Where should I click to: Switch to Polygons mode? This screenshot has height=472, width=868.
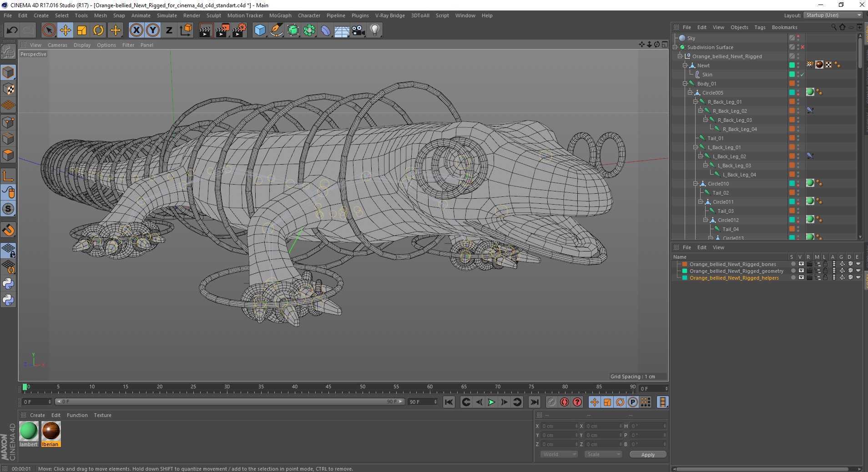coord(8,156)
